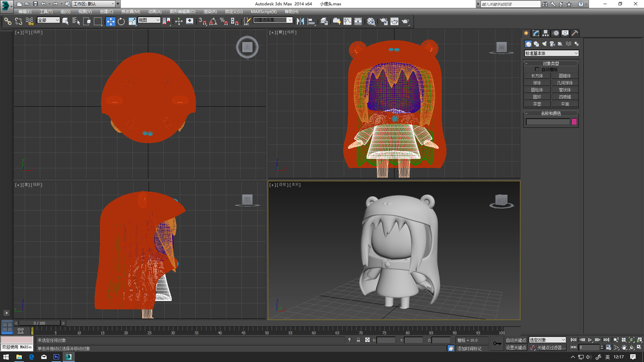Viewport: 644px width, 362px height.
Task: Click Maximize Viewport Toggle icon
Action: point(639,348)
